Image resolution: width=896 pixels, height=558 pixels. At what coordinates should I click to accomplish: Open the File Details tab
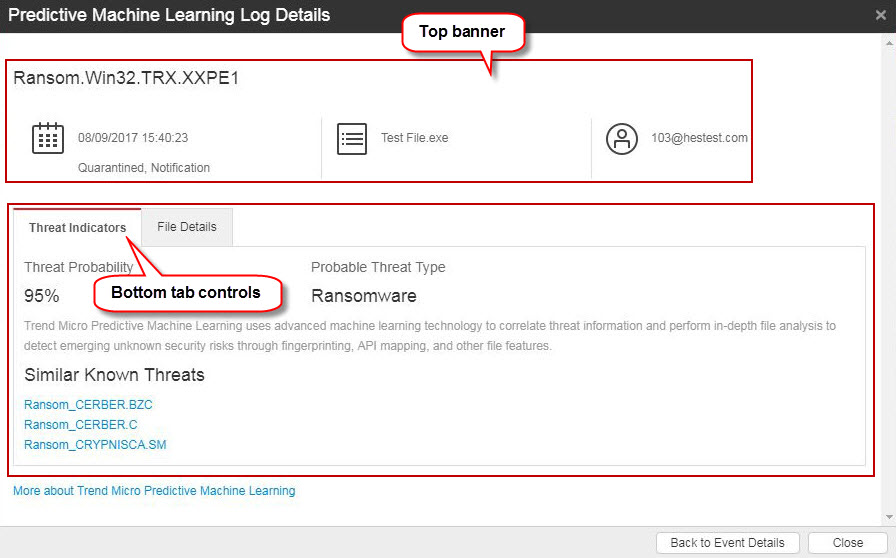187,227
